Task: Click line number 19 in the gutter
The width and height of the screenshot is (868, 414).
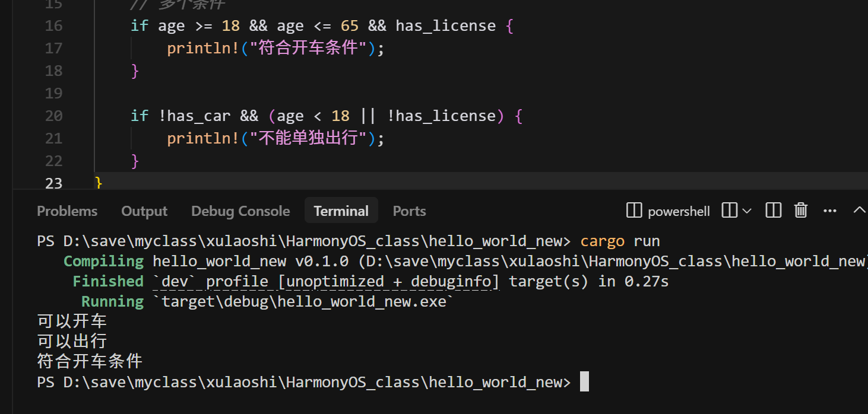Action: pos(53,93)
